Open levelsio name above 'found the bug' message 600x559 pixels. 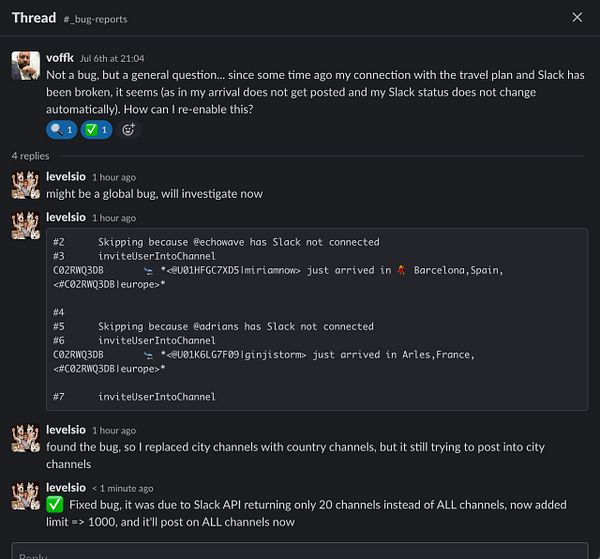point(66,430)
